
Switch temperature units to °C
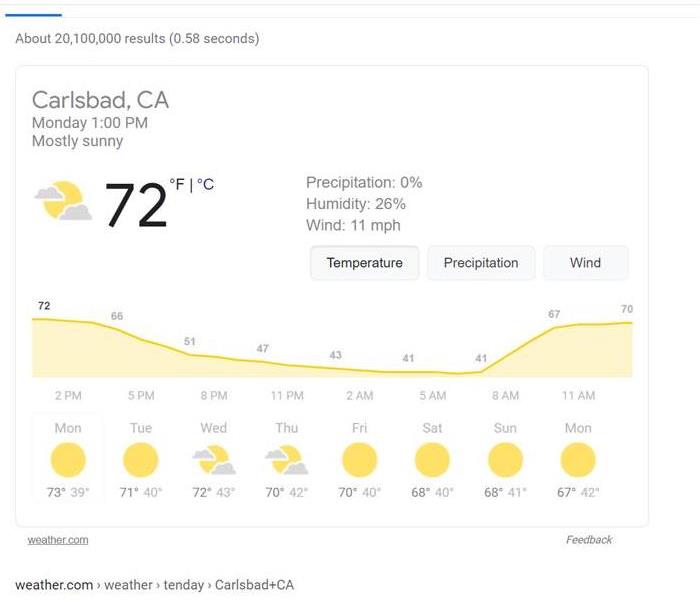205,184
